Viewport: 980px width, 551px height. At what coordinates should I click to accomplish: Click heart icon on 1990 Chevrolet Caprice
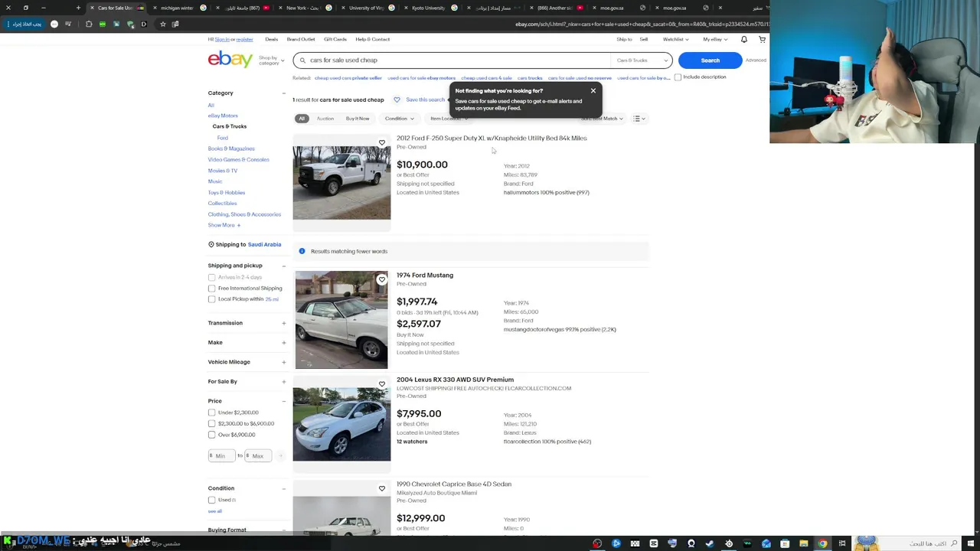381,488
